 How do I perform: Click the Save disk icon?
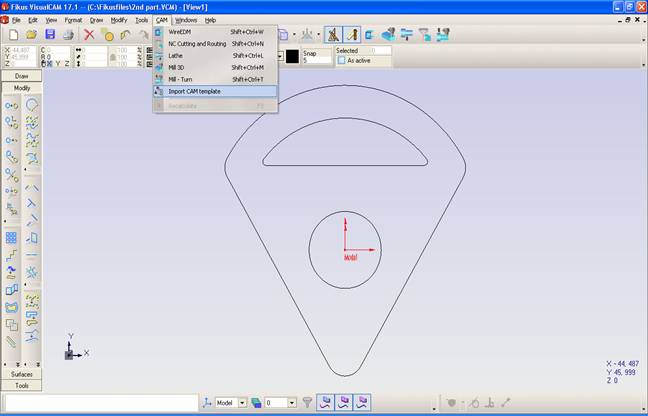point(49,35)
